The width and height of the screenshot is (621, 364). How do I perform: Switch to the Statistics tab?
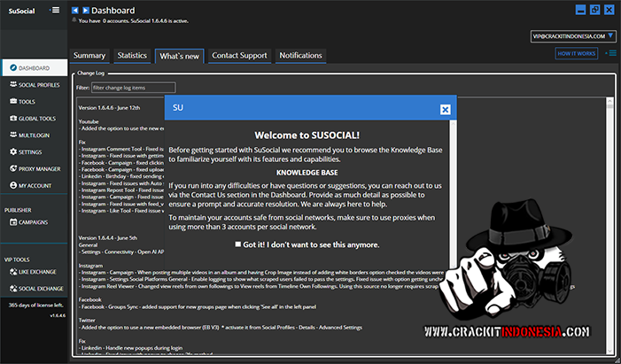[x=132, y=56]
